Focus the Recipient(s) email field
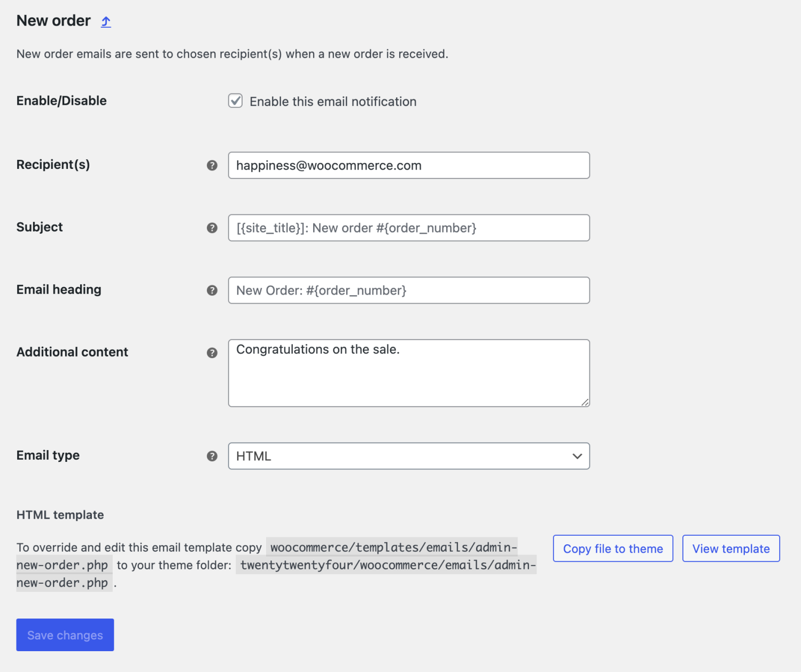This screenshot has height=672, width=801. tap(409, 165)
